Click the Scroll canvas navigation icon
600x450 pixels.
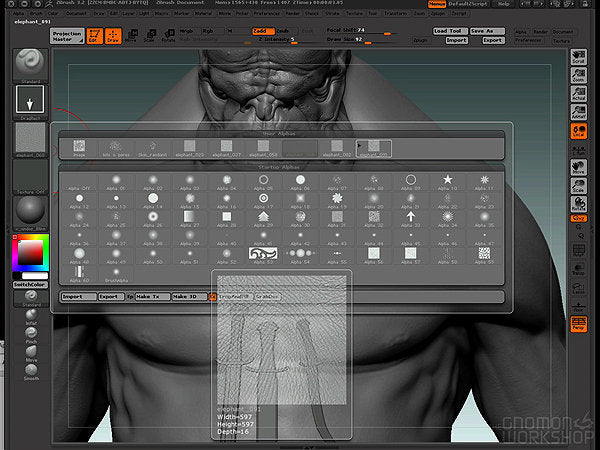(x=578, y=59)
